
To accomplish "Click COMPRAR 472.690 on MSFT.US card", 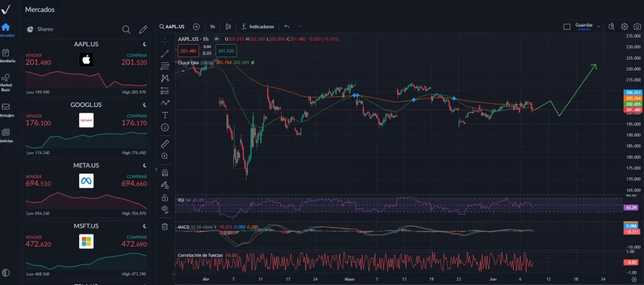I will 135,241.
